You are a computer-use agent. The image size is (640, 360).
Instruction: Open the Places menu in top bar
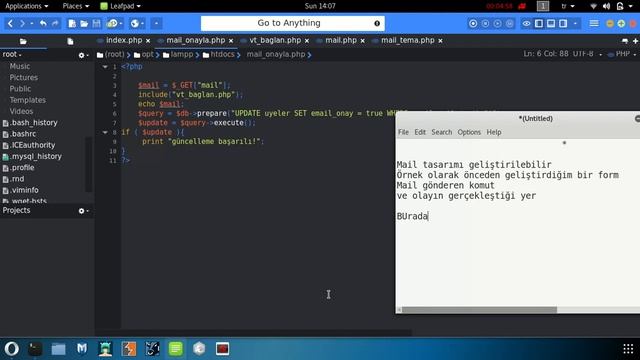[x=76, y=6]
